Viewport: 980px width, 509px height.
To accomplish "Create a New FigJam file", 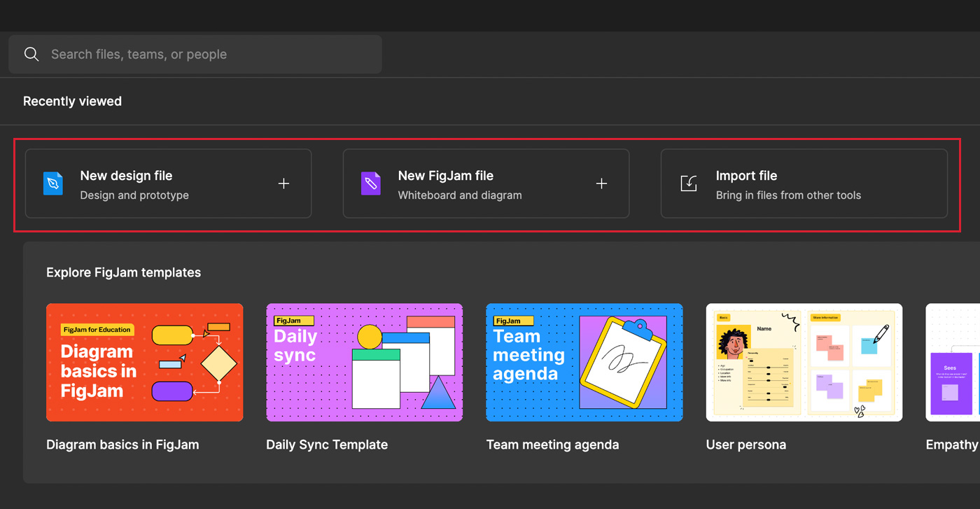I will (x=486, y=183).
